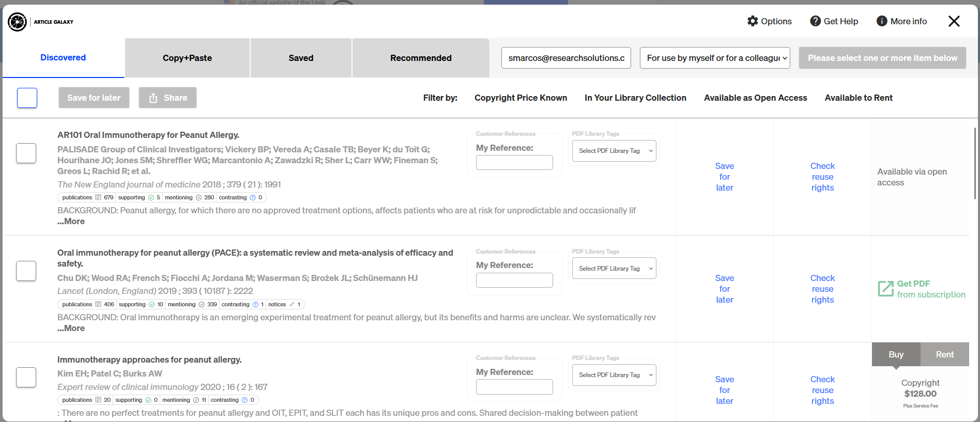The image size is (980, 422).
Task: Click the contrasting question icon for PACE article
Action: [x=255, y=305]
